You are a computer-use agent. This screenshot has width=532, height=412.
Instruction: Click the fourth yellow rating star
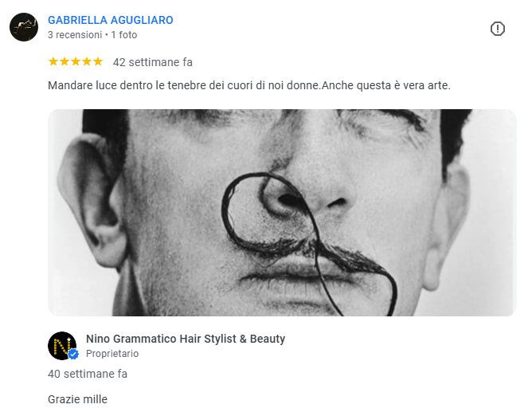coord(87,62)
